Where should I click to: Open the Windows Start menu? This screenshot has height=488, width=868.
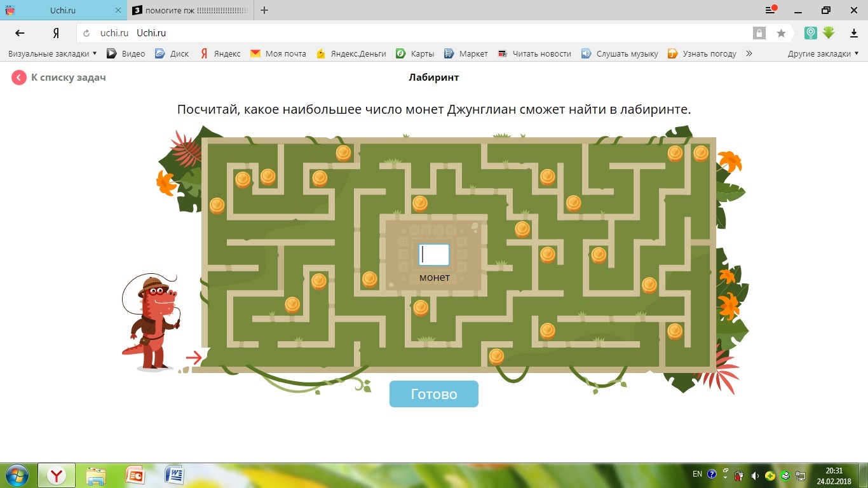tap(17, 475)
